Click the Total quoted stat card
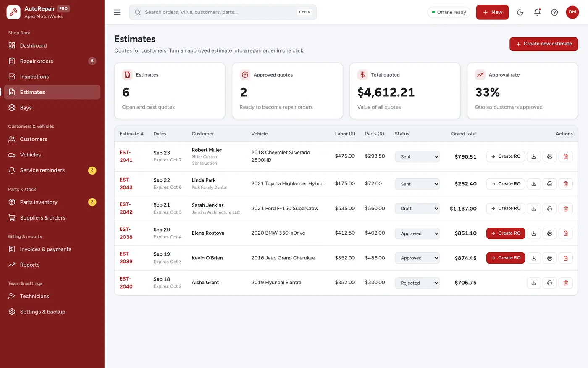The image size is (588, 368). pyautogui.click(x=405, y=91)
